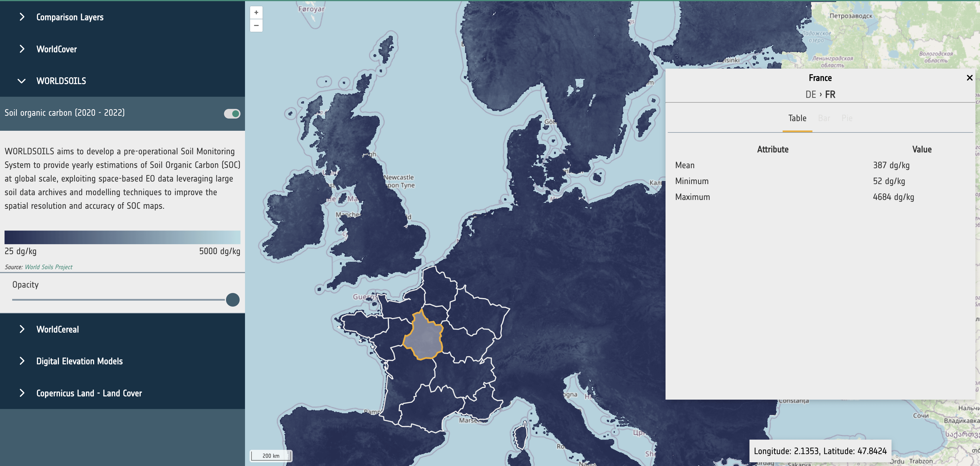Image resolution: width=980 pixels, height=466 pixels.
Task: Switch to the Table tab
Action: (797, 118)
